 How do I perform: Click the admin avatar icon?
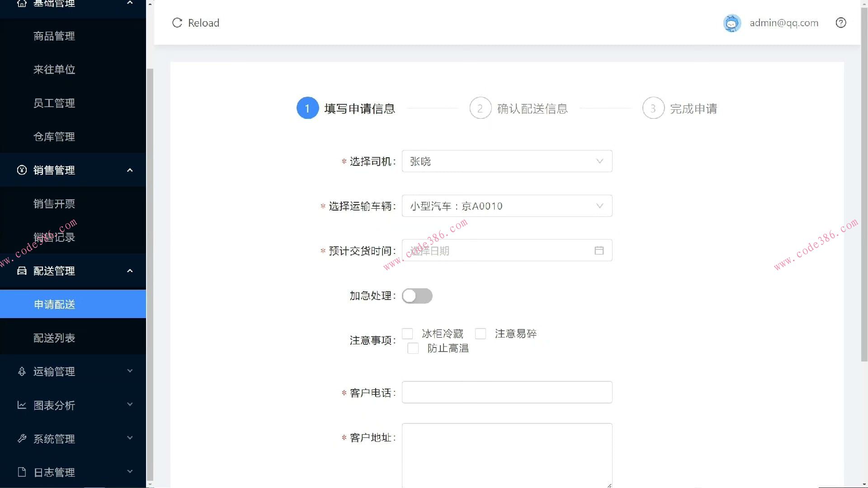[732, 23]
